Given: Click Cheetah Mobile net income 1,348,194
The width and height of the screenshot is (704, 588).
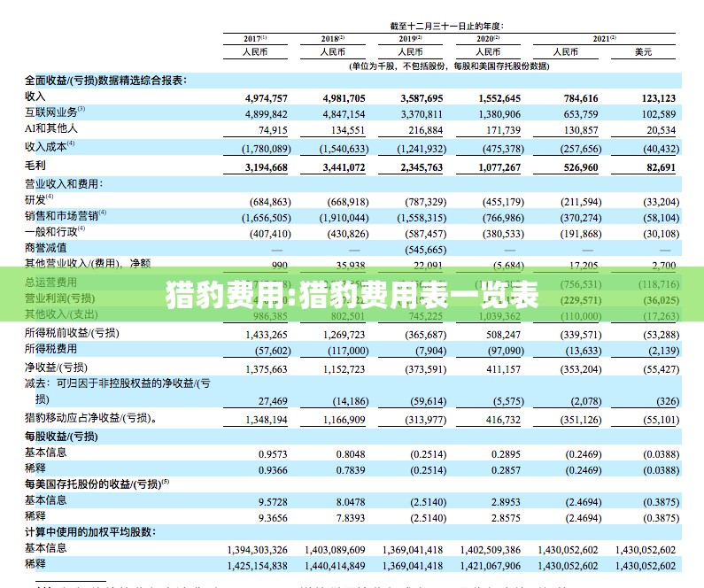Looking at the screenshot, I should tap(267, 420).
